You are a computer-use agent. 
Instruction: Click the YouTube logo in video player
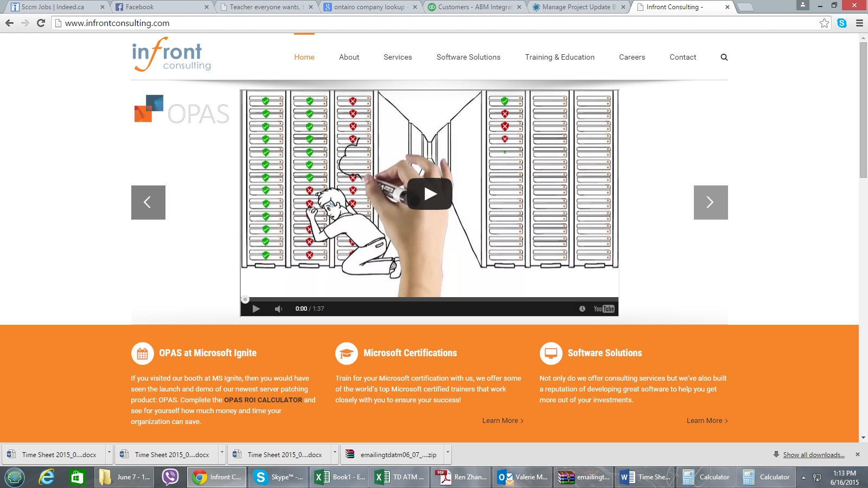point(604,309)
